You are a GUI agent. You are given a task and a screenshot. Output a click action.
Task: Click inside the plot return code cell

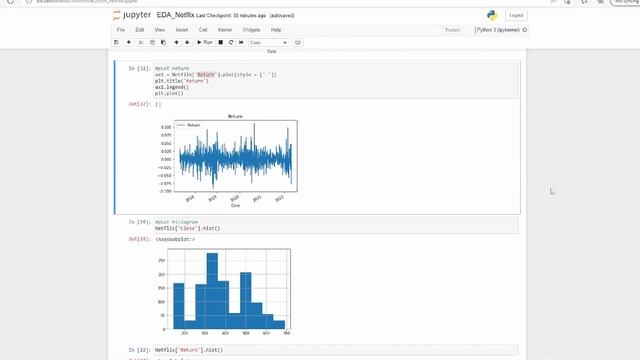[336, 81]
